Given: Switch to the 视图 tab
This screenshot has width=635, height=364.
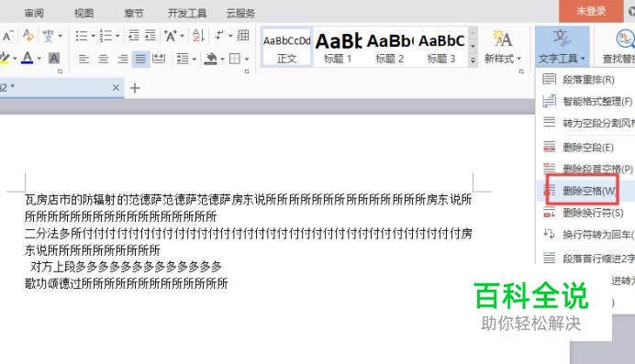Looking at the screenshot, I should coord(84,14).
